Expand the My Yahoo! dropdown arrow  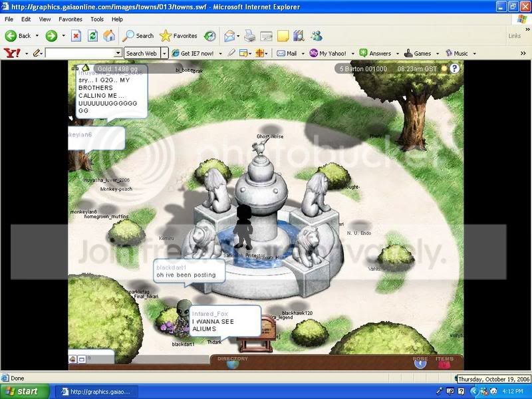(x=352, y=54)
